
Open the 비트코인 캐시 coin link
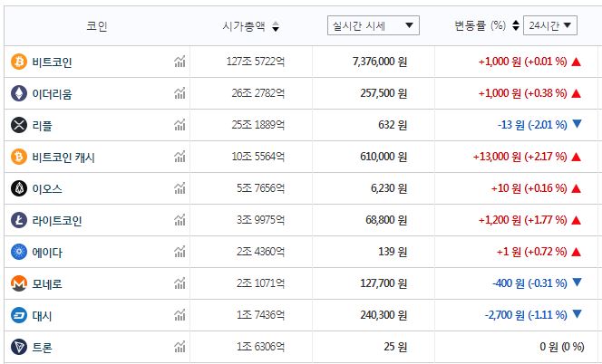pos(63,157)
